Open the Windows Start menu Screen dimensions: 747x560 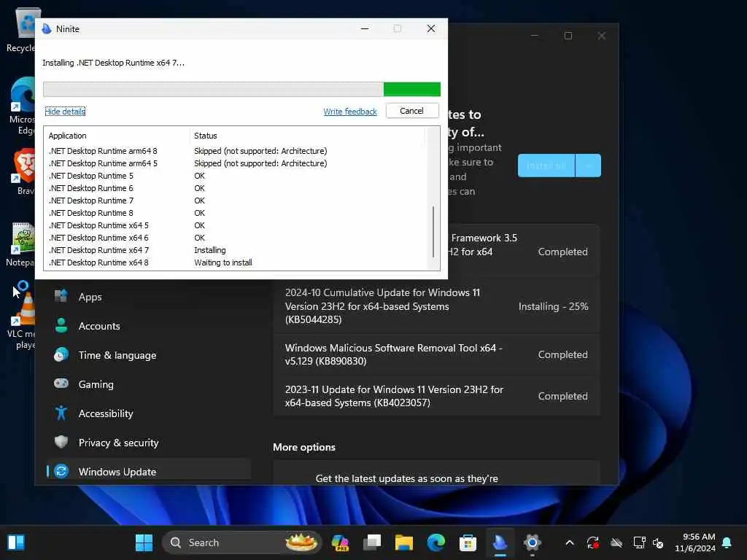[144, 542]
